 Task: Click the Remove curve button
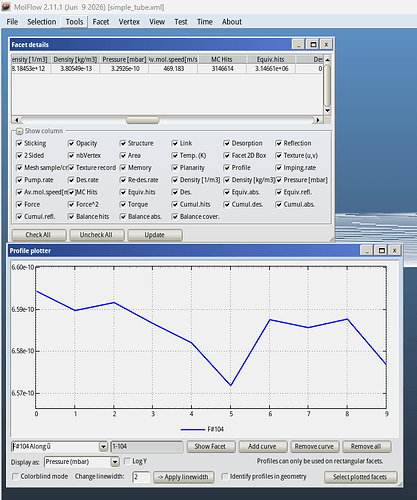pos(314,446)
